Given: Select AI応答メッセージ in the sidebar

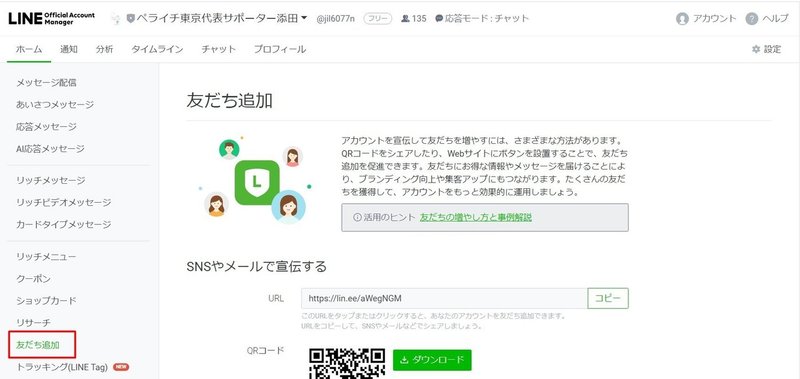Looking at the screenshot, I should (x=51, y=149).
